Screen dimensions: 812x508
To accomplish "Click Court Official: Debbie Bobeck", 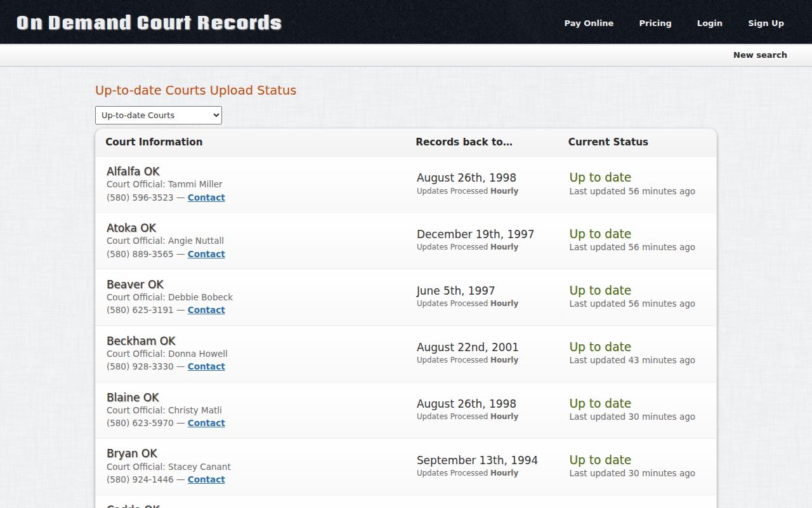I will pyautogui.click(x=169, y=297).
